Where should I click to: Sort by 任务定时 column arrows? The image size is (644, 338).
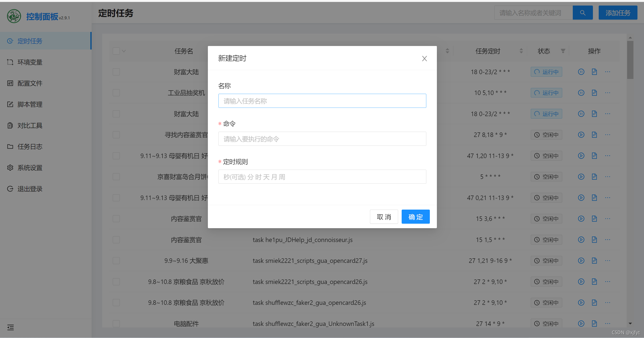click(521, 51)
